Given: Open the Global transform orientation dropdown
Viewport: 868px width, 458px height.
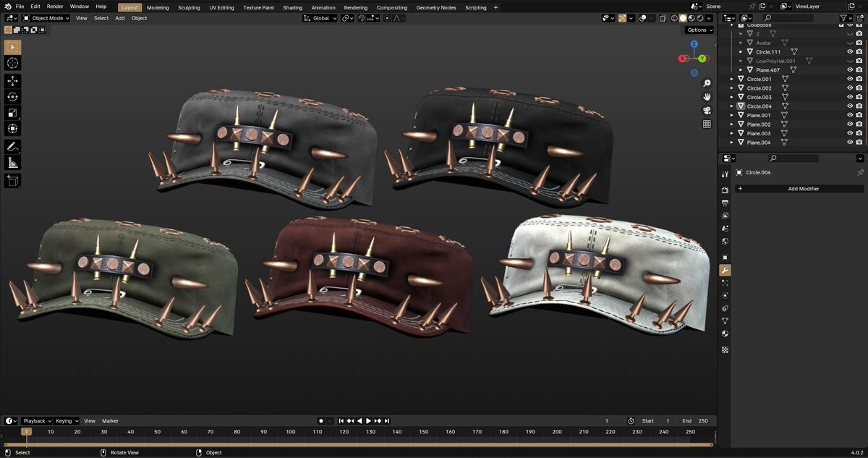Looking at the screenshot, I should pos(320,18).
